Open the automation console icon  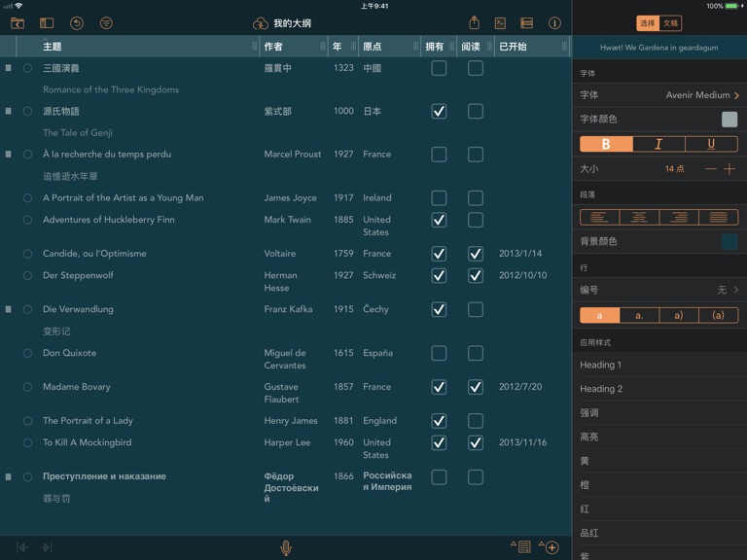(500, 23)
